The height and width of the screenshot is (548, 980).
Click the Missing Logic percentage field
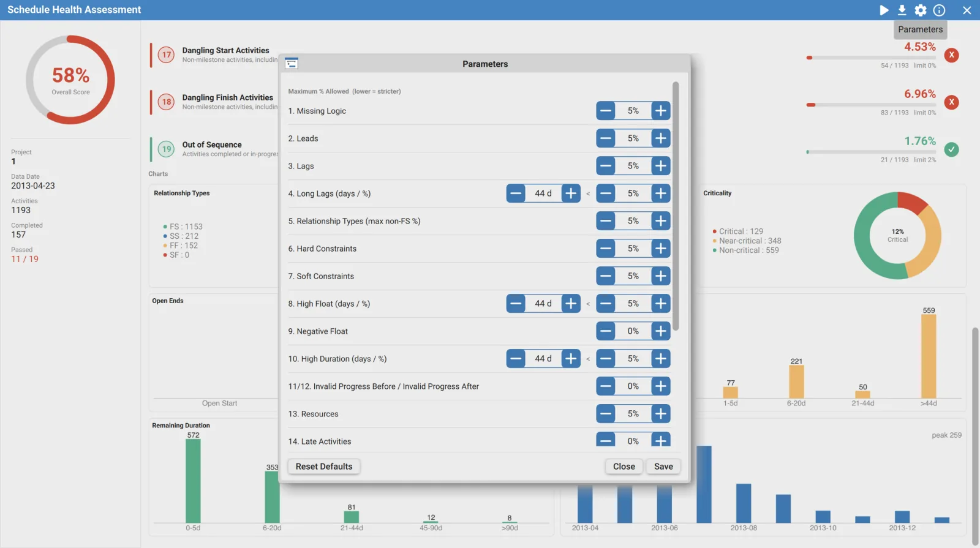click(633, 111)
